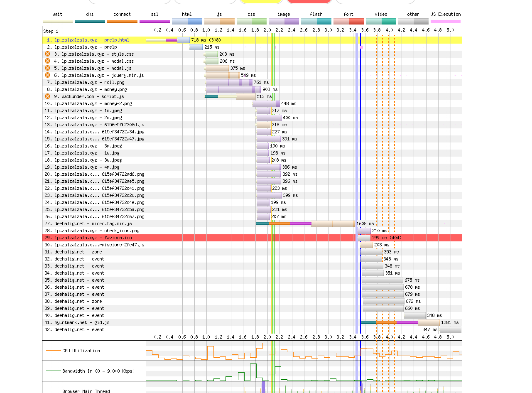532x393 pixels.
Task: Click the html color swatch in legend
Action: tap(187, 21)
